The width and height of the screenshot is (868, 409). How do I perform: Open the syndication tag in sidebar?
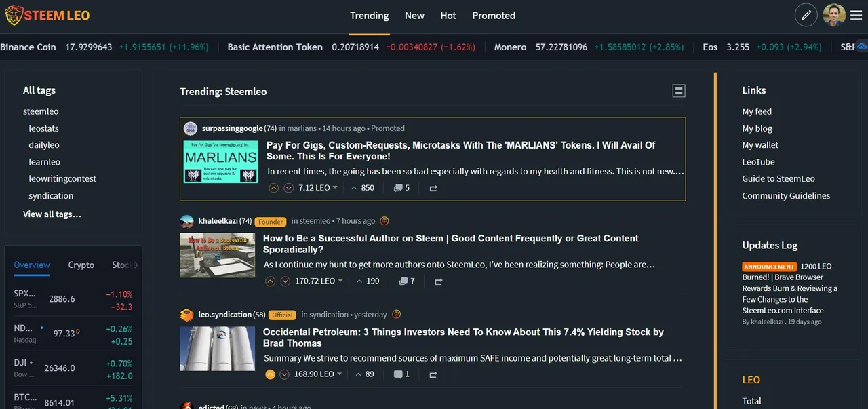(51, 196)
